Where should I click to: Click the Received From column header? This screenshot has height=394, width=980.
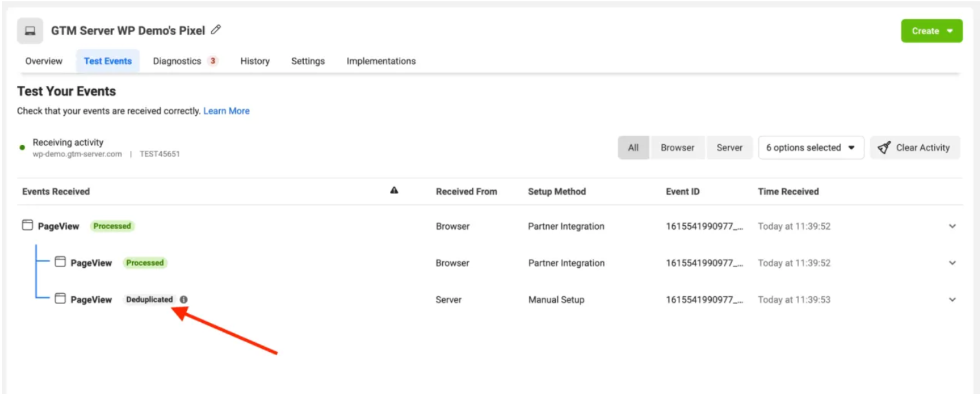(x=467, y=192)
